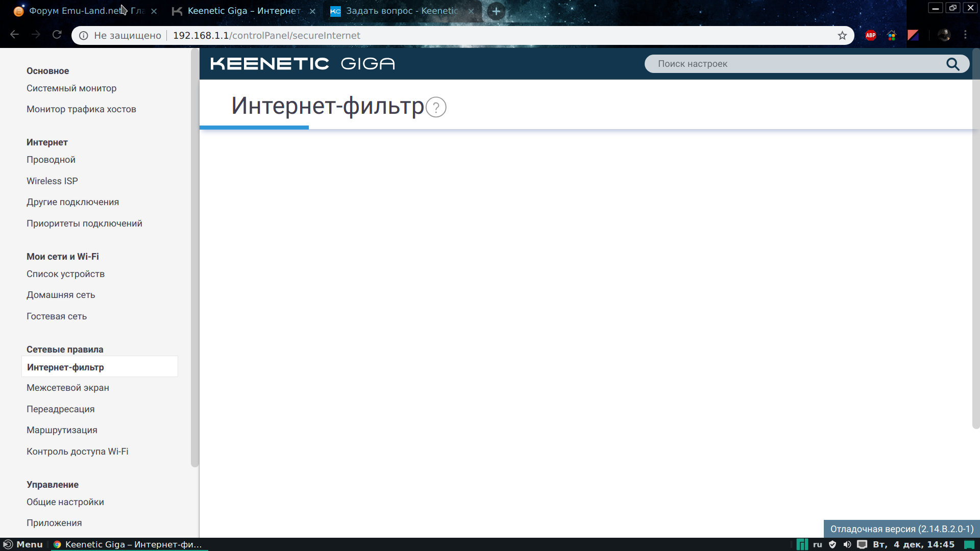Click the Управление section header
The height and width of the screenshot is (551, 980).
coord(53,485)
